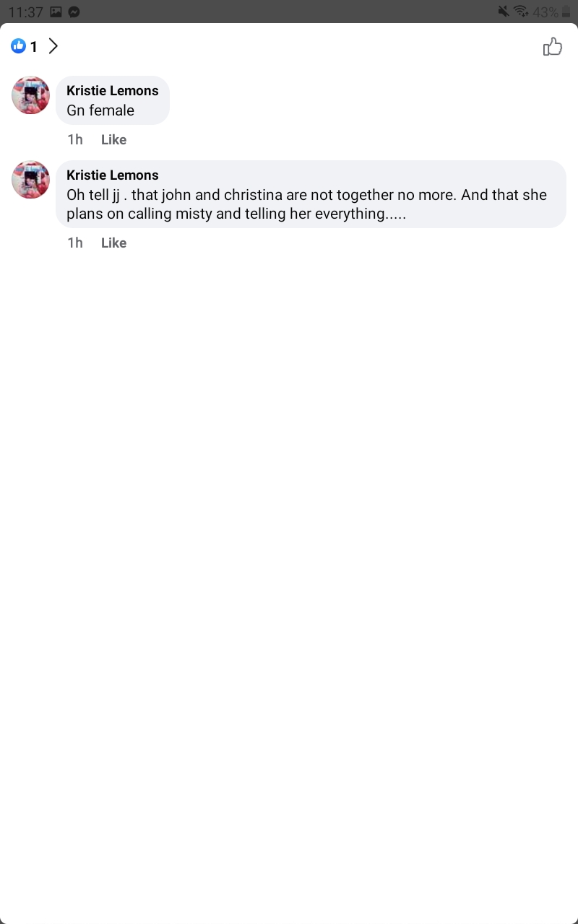Open the Kristie Lemons name above "Oh tell jj"
Screen dimensions: 578x924
113,175
